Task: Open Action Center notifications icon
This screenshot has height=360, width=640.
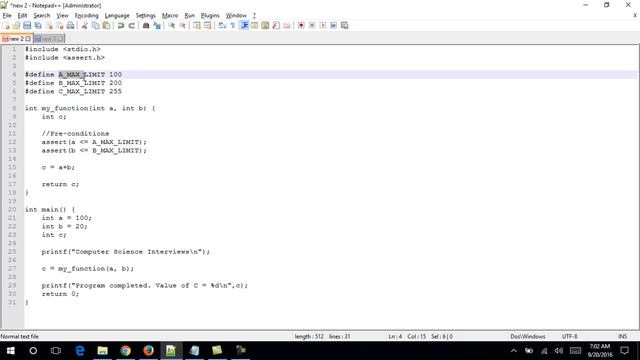Action: (624, 351)
